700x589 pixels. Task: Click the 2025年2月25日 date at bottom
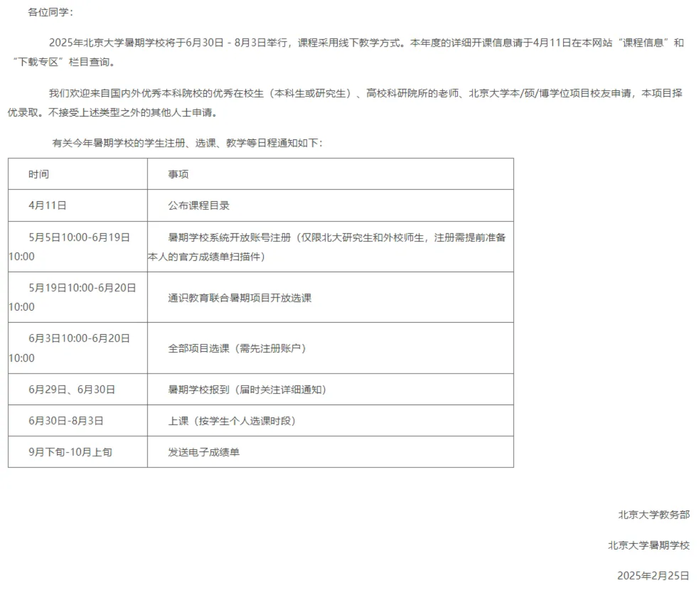(653, 576)
